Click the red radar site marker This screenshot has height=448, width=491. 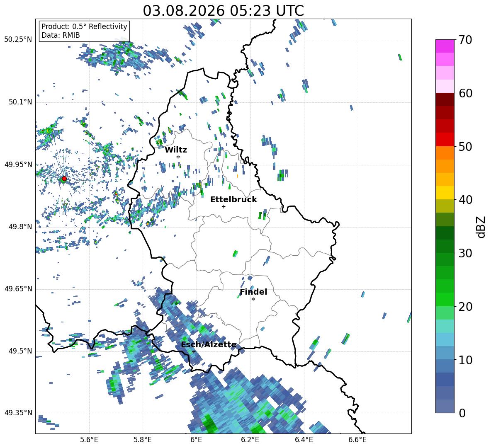click(x=64, y=178)
